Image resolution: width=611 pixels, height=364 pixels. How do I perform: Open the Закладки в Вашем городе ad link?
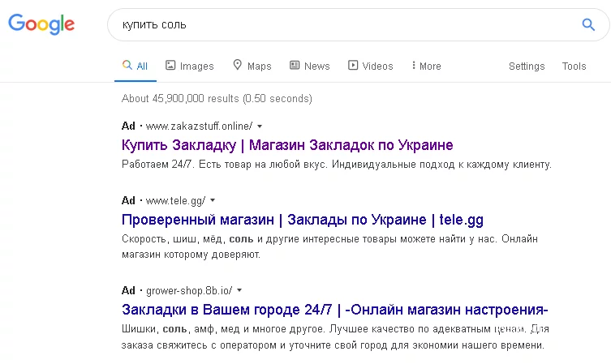(335, 310)
